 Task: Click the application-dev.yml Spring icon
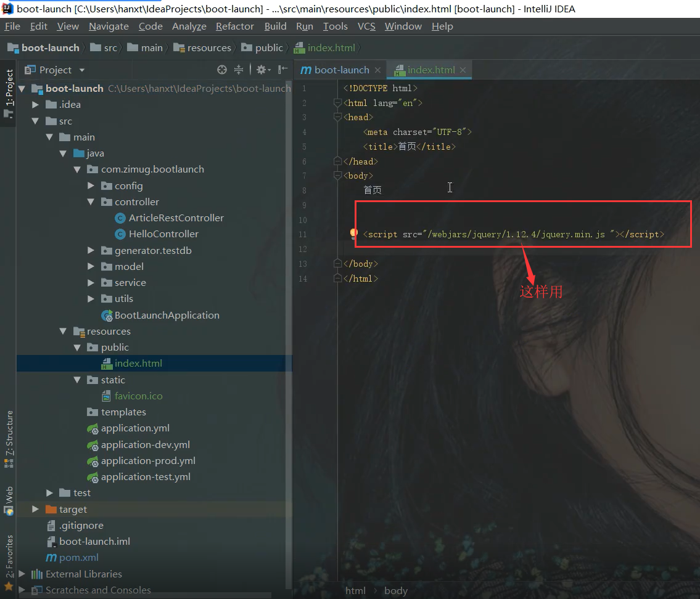(x=93, y=445)
